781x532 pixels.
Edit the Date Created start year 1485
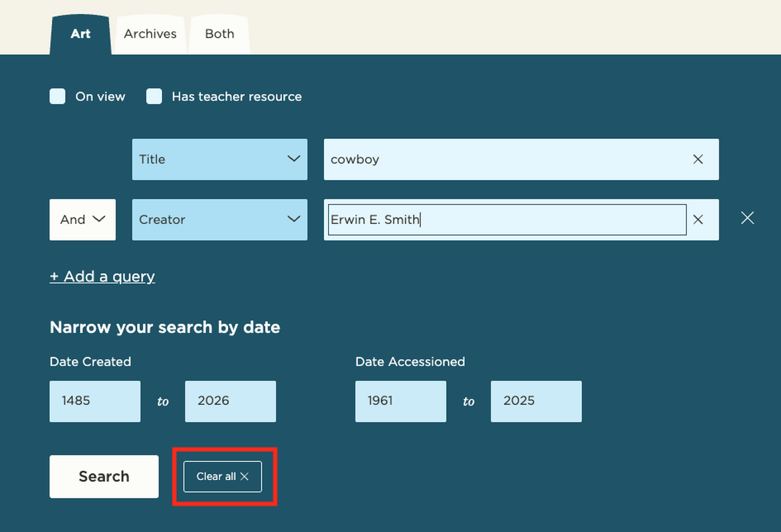coord(95,401)
